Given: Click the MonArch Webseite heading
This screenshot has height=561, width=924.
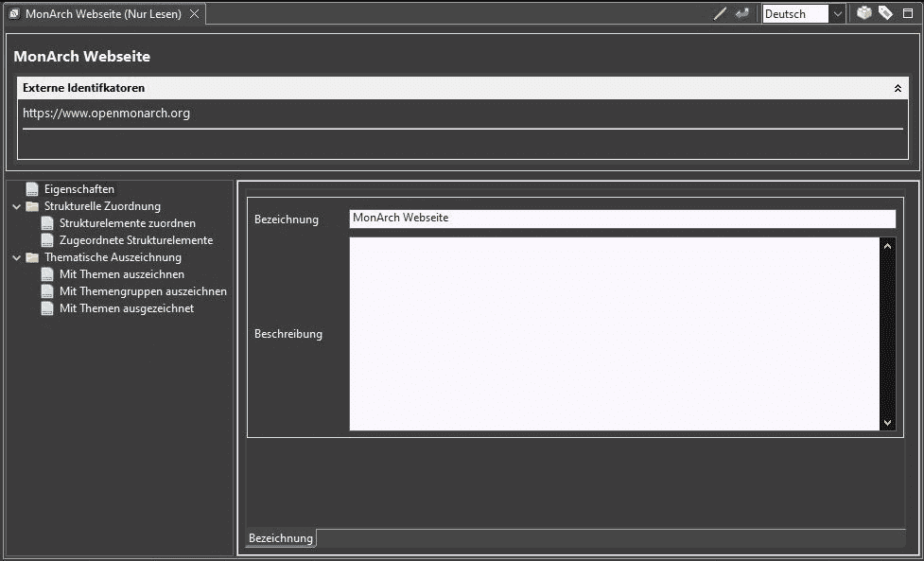Looking at the screenshot, I should coord(82,57).
